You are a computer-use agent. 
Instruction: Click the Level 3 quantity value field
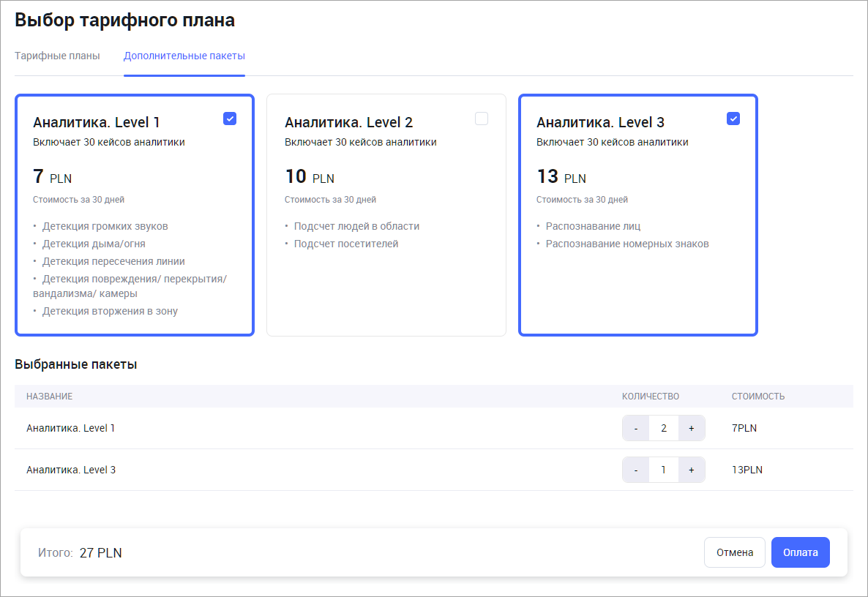tap(663, 470)
